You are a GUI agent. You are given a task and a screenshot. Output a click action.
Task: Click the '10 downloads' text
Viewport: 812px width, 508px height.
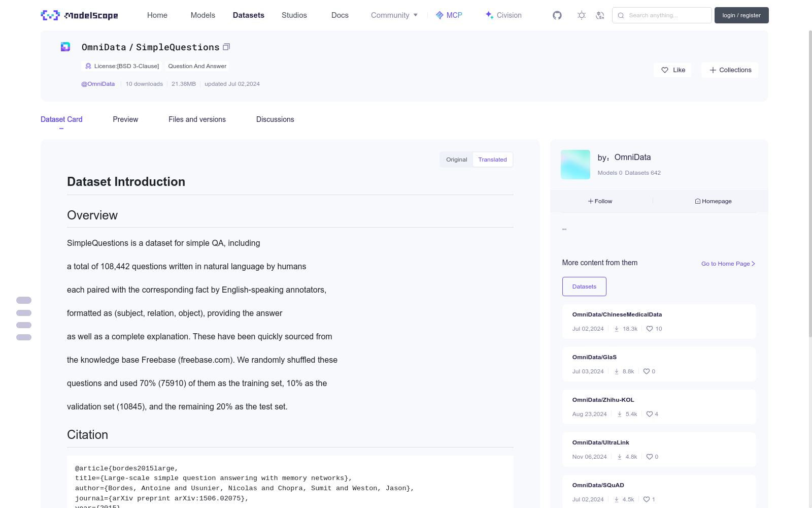tap(144, 84)
